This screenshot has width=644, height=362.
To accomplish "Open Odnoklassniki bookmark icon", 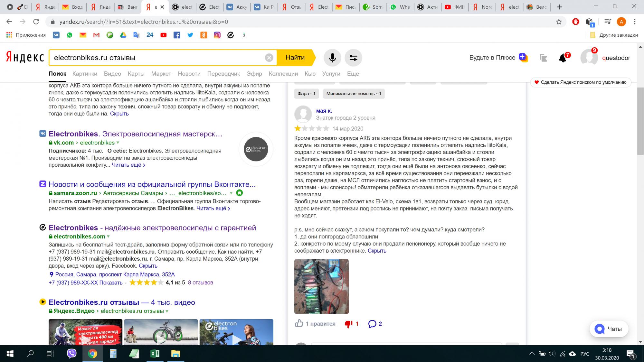I will 204,35.
